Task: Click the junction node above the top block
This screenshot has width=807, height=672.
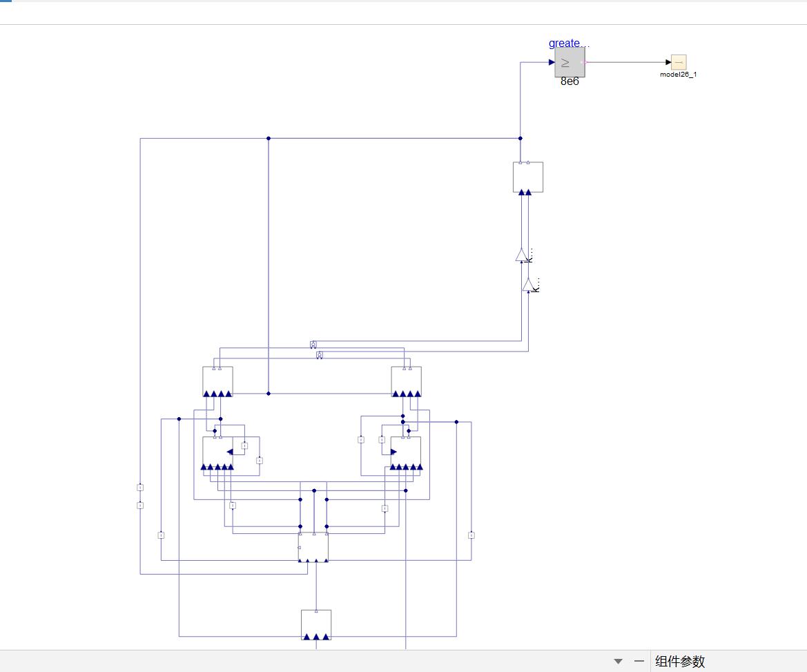Action: (x=521, y=139)
